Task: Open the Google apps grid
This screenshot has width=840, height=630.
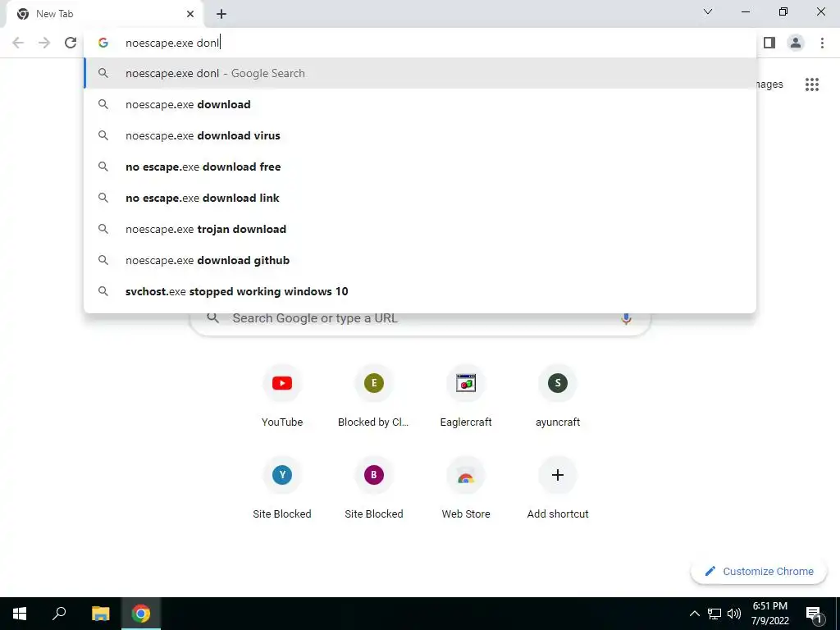Action: pos(812,84)
